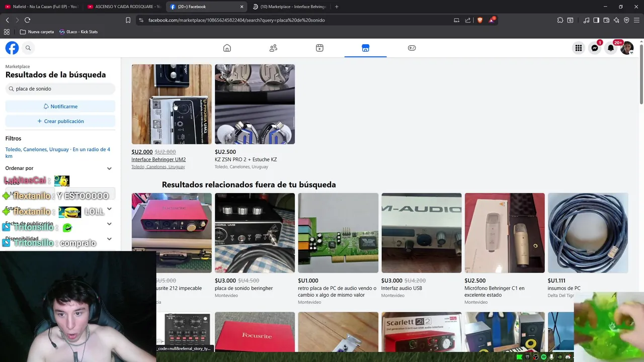Open the Scarlett 2i2 box listing photo
644x362 pixels.
[x=421, y=332]
